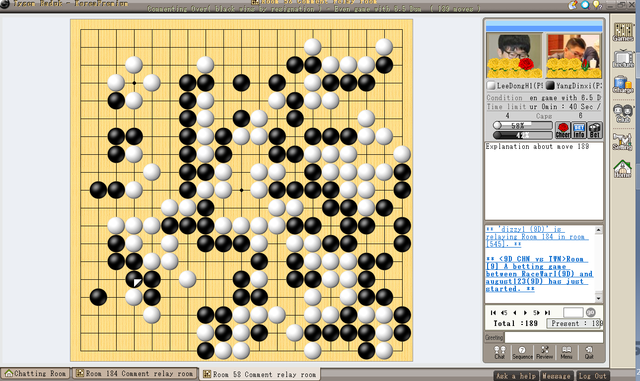
Task: Click the round Go button beside move box
Action: tap(591, 312)
